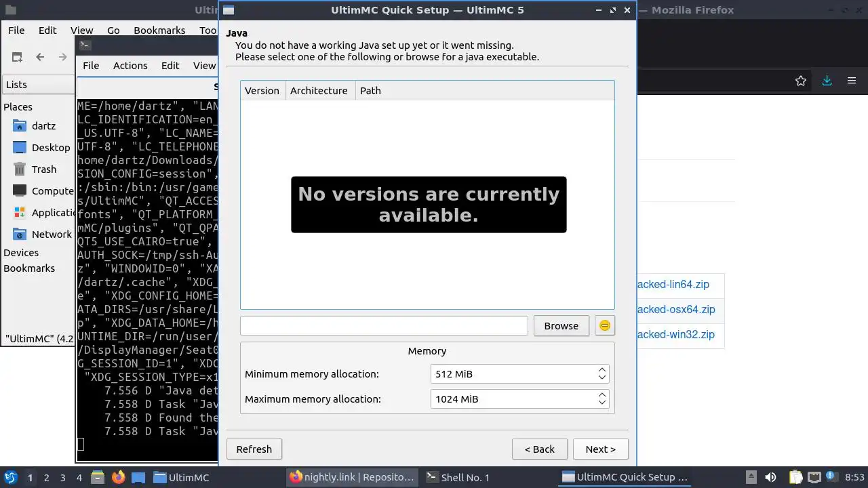
Task: Open the Firefox downloads panel
Action: click(x=827, y=81)
